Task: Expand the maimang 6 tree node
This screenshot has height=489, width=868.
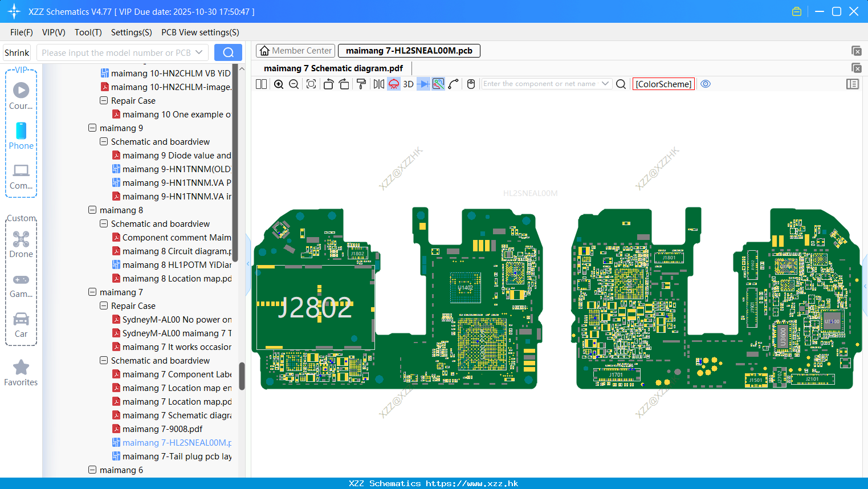Action: click(x=92, y=470)
